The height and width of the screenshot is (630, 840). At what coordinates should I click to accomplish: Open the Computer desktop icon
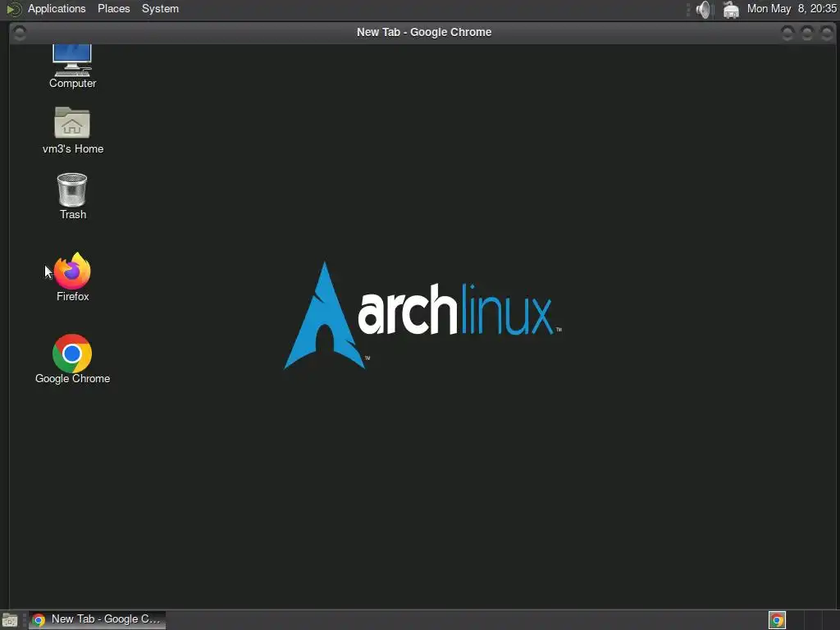72,66
